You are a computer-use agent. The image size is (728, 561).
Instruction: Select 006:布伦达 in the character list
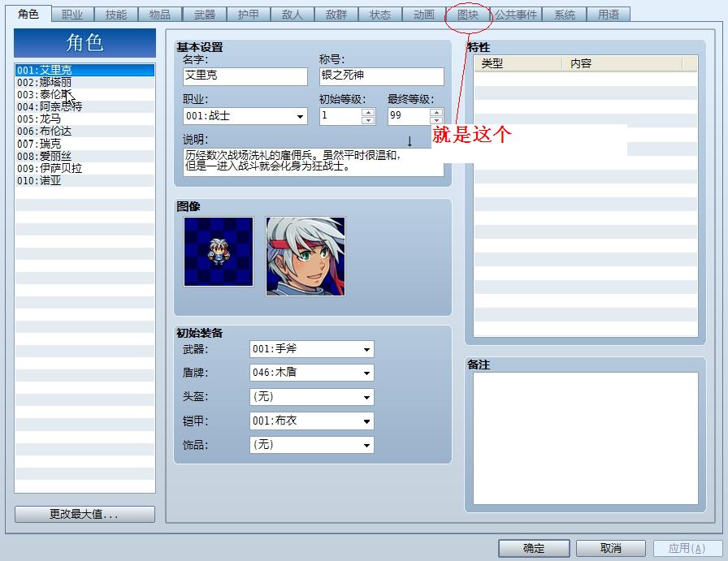85,132
